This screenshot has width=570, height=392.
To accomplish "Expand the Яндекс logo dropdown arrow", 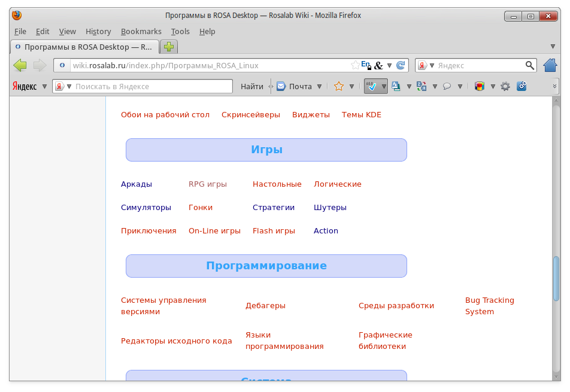I will coord(43,86).
